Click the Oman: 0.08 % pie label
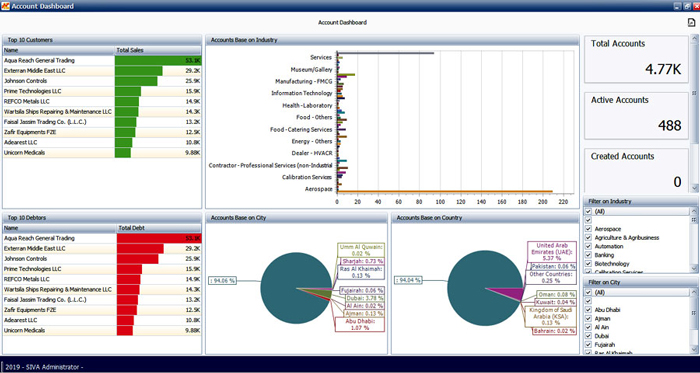 [x=556, y=294]
